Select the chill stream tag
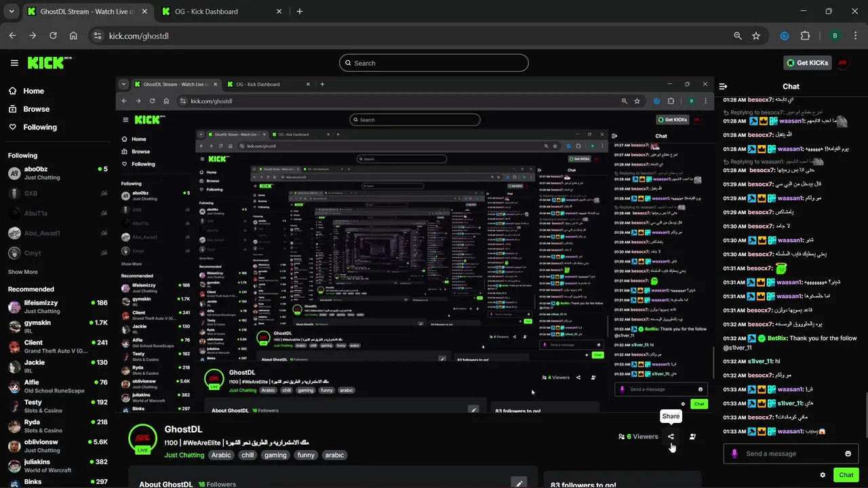This screenshot has width=868, height=488. point(248,455)
